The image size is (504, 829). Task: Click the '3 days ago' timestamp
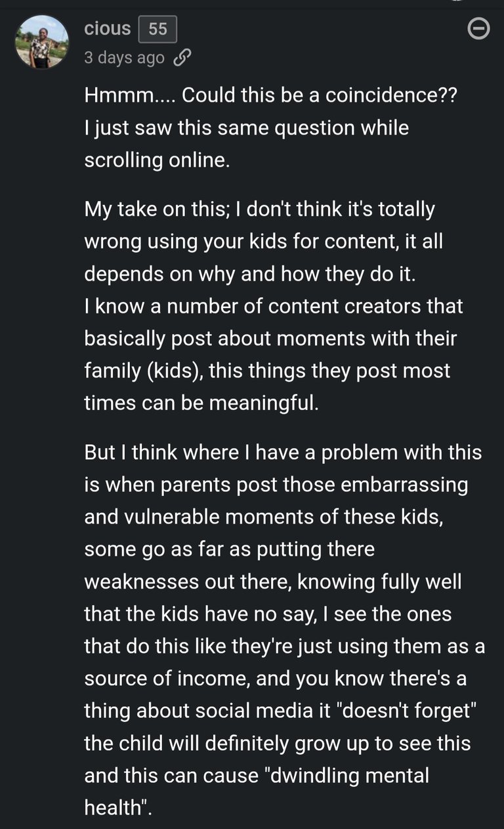pyautogui.click(x=124, y=58)
